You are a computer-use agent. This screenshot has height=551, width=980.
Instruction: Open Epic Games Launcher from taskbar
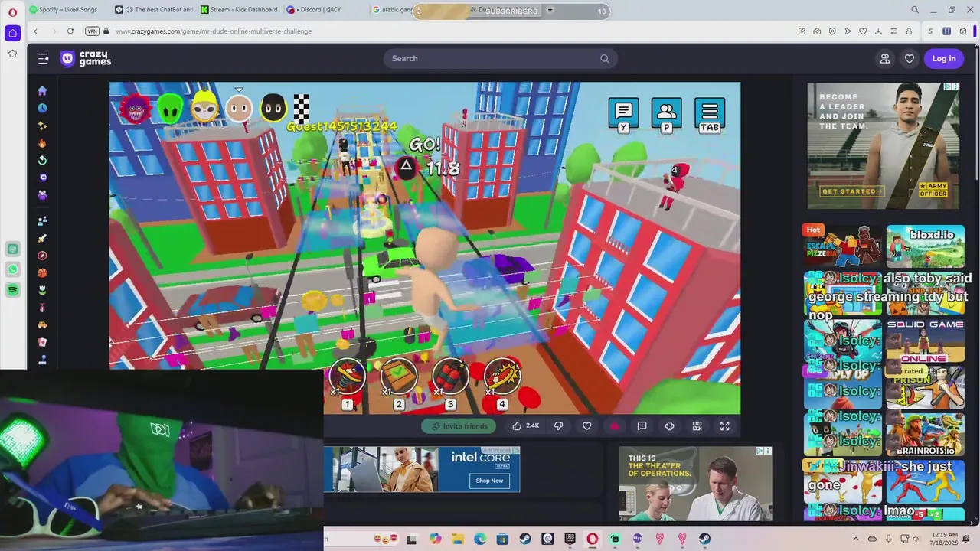click(x=570, y=539)
